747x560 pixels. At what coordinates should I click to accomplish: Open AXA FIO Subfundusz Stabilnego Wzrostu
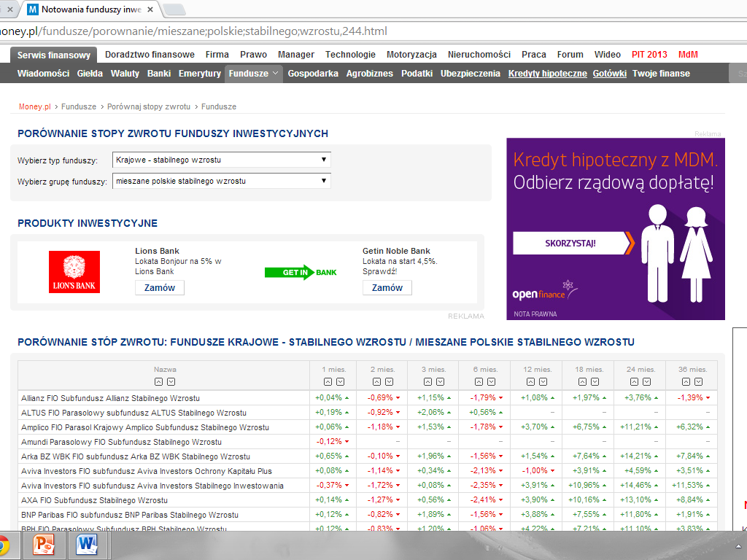coord(94,500)
